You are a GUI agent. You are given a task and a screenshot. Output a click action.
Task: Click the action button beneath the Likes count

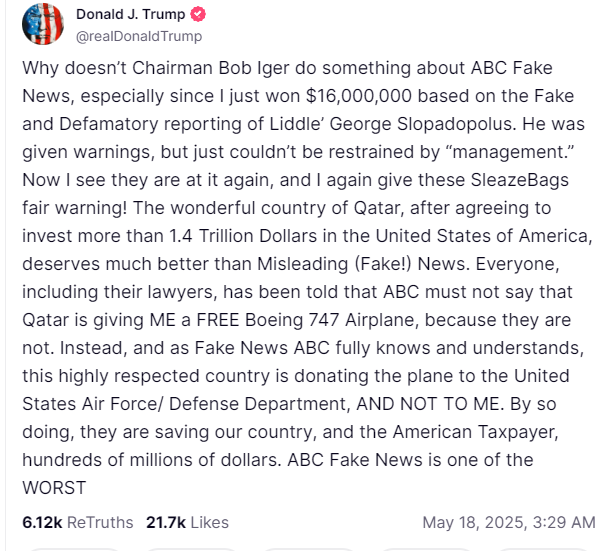click(191, 549)
